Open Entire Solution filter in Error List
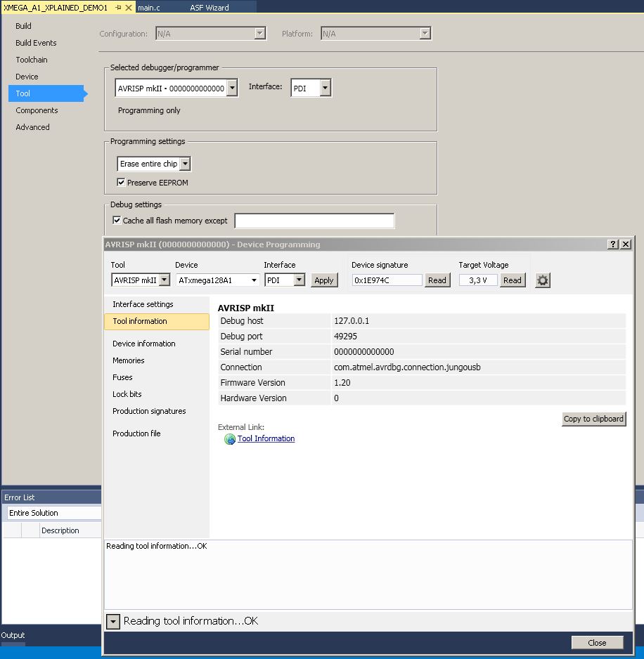The width and height of the screenshot is (644, 659). (x=54, y=513)
